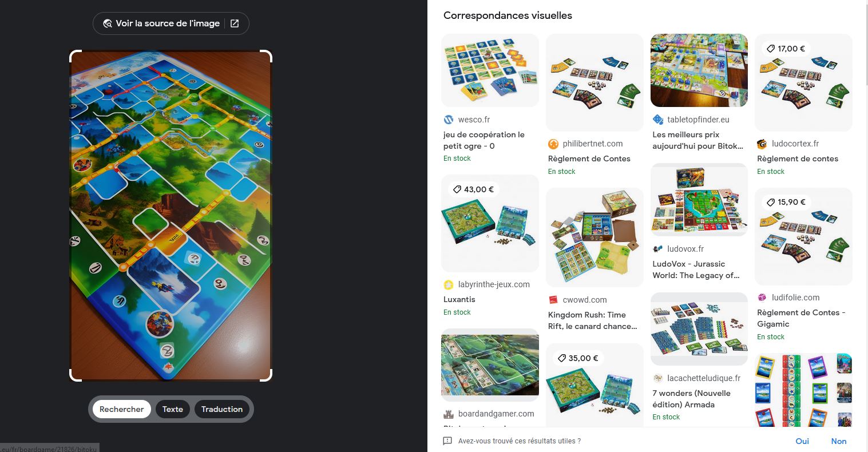Screen dimensions: 868x452
Task: Answer Oui to the results feedback
Action: (x=802, y=441)
